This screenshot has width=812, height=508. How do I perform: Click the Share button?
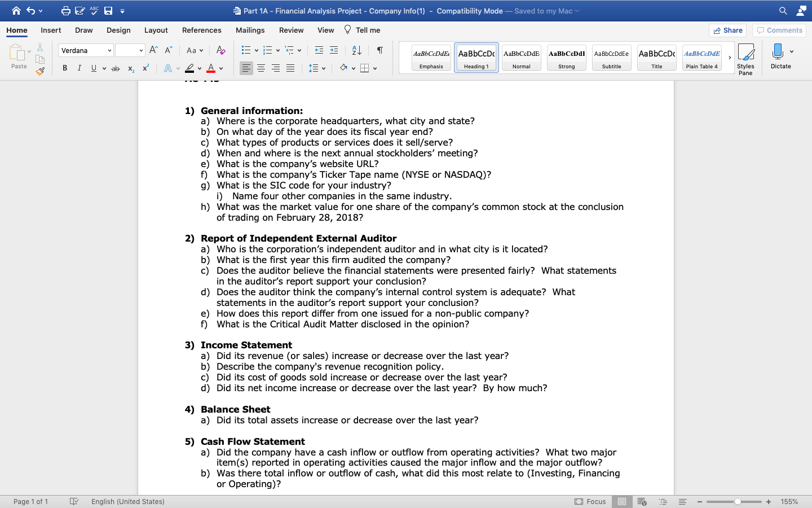tap(727, 30)
